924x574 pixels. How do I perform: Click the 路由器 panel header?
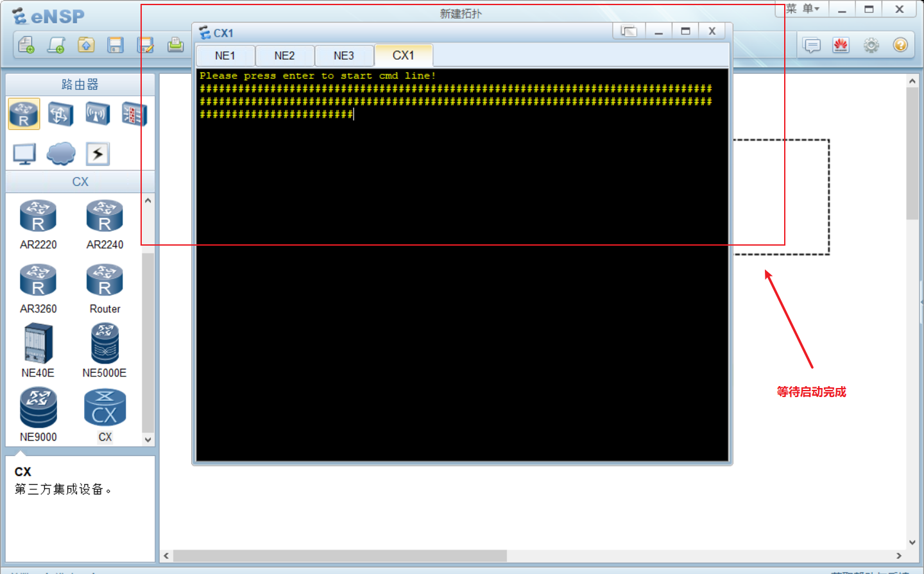pos(80,85)
